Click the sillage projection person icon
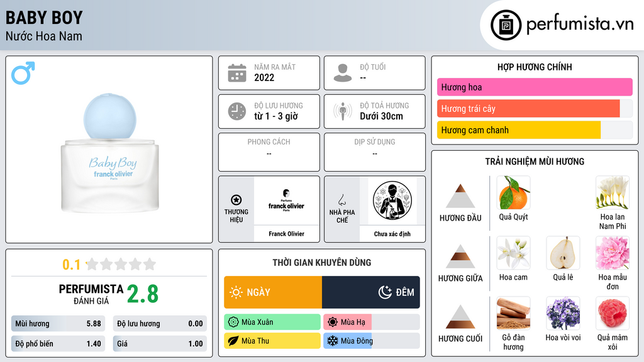 (x=343, y=111)
